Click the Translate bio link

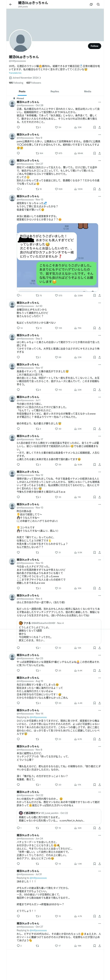pos(15,73)
